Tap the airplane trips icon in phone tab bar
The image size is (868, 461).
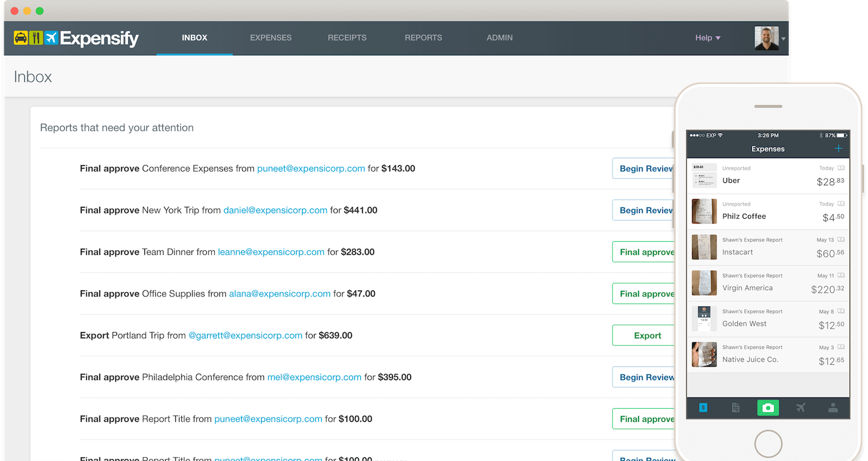coord(801,408)
